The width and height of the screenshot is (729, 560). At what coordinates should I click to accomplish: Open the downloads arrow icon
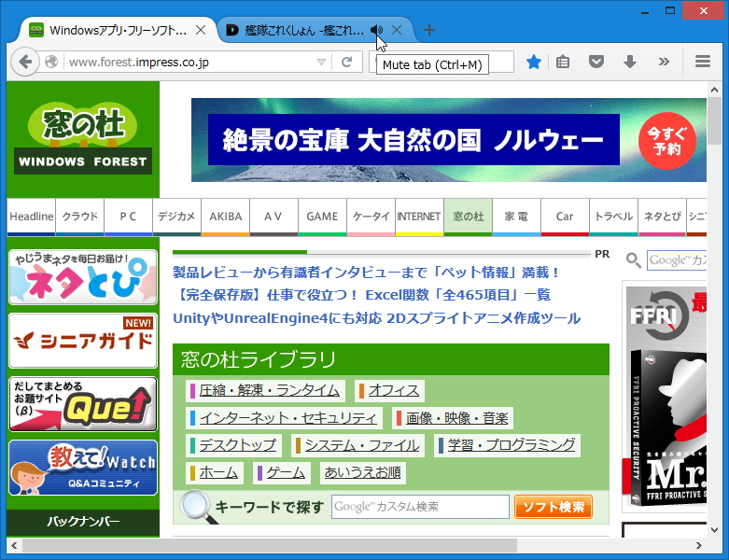(x=629, y=62)
